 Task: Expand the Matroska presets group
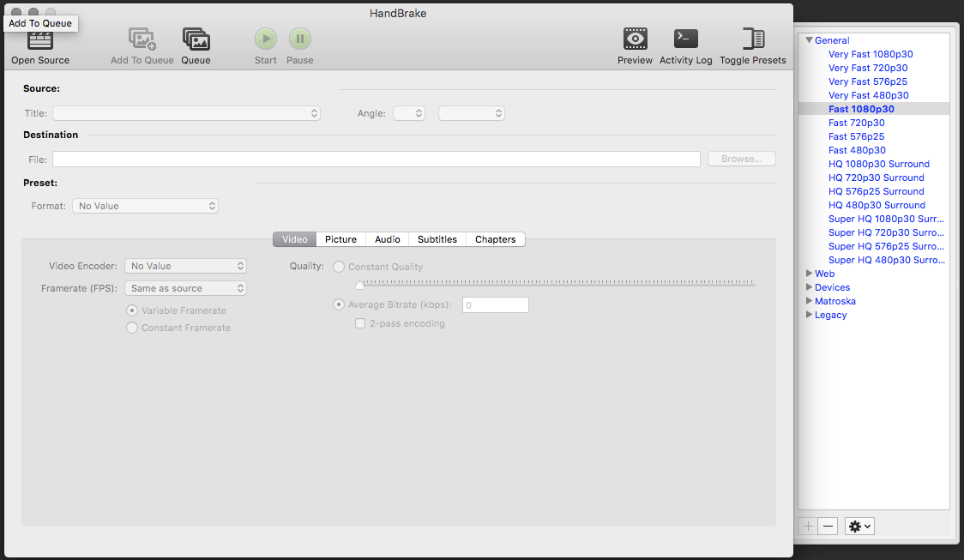tap(809, 301)
